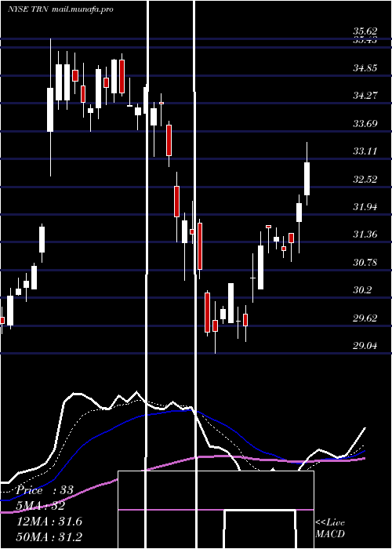Select the 31.94 price level label
The height and width of the screenshot is (549, 392).
[x=365, y=206]
